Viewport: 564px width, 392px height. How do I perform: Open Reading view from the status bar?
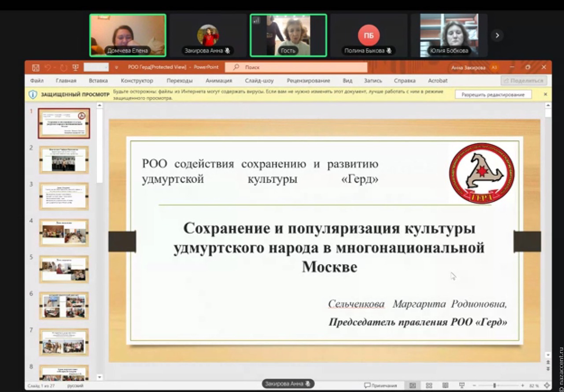446,384
